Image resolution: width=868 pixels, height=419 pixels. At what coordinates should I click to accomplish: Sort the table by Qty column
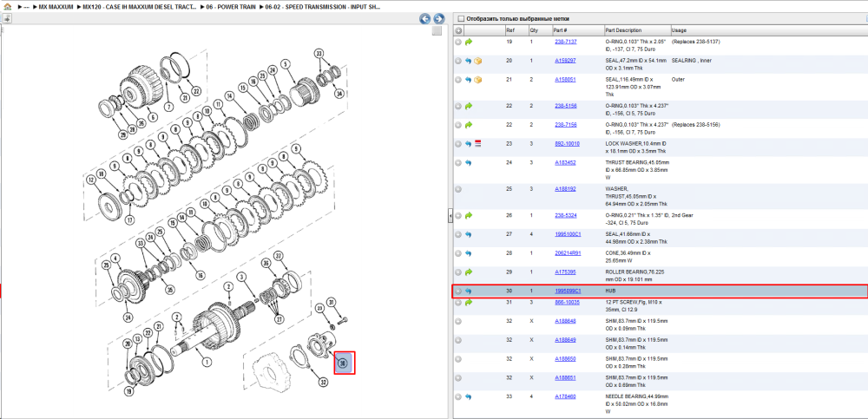pos(534,30)
